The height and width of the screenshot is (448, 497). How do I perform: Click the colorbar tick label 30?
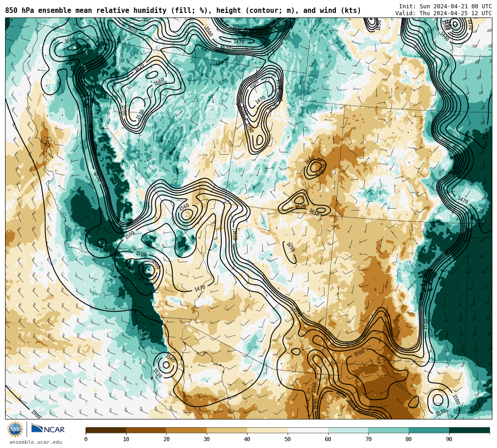coord(207,439)
